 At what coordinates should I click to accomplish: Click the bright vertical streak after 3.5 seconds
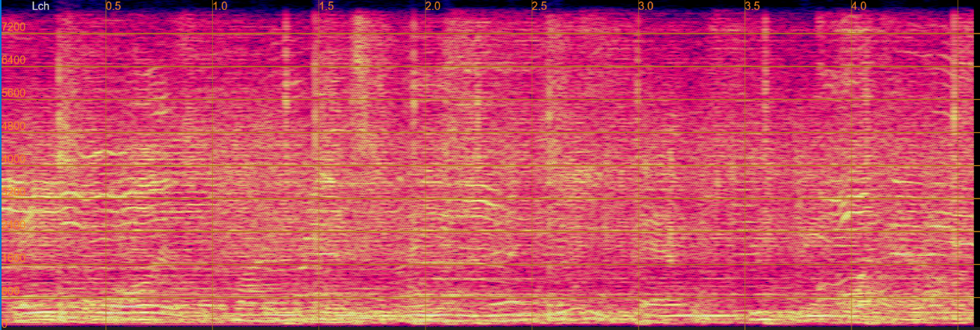point(765,60)
